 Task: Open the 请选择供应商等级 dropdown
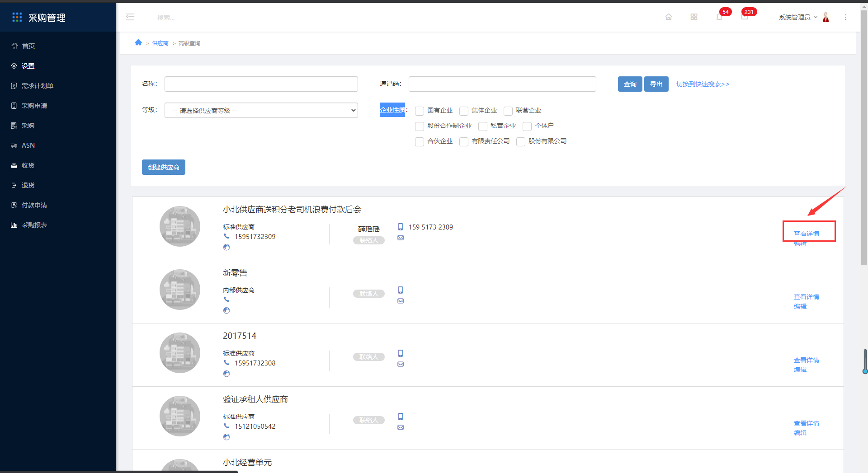coord(261,110)
